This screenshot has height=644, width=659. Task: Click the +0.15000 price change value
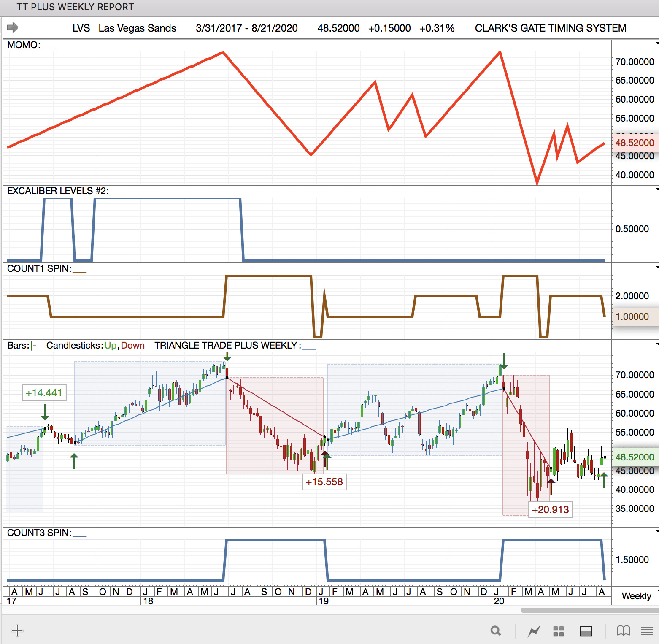coord(389,28)
